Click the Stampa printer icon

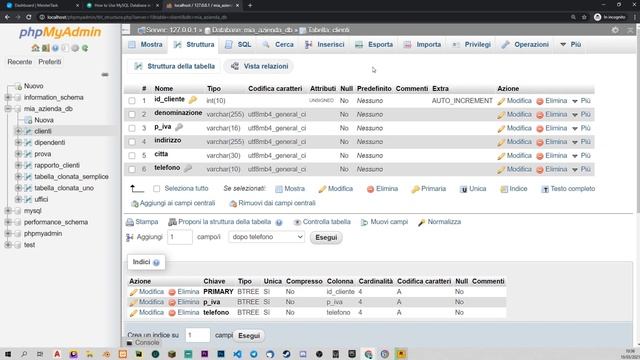coord(130,222)
